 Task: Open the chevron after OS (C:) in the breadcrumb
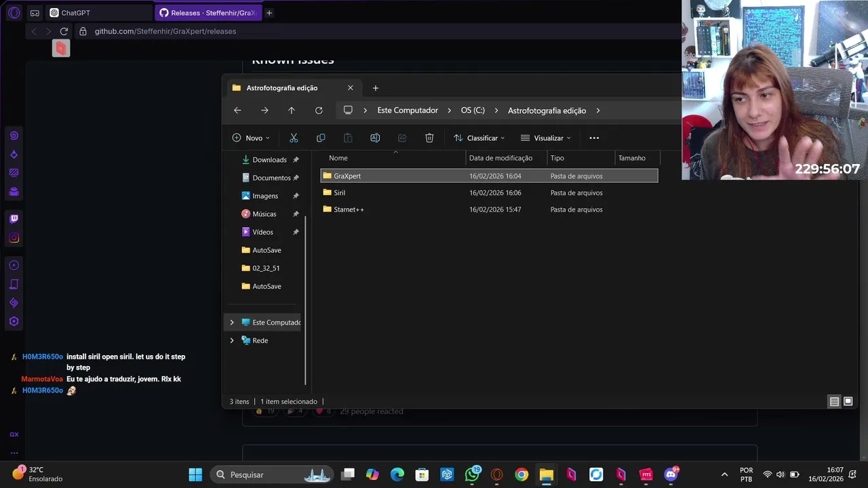pyautogui.click(x=496, y=110)
